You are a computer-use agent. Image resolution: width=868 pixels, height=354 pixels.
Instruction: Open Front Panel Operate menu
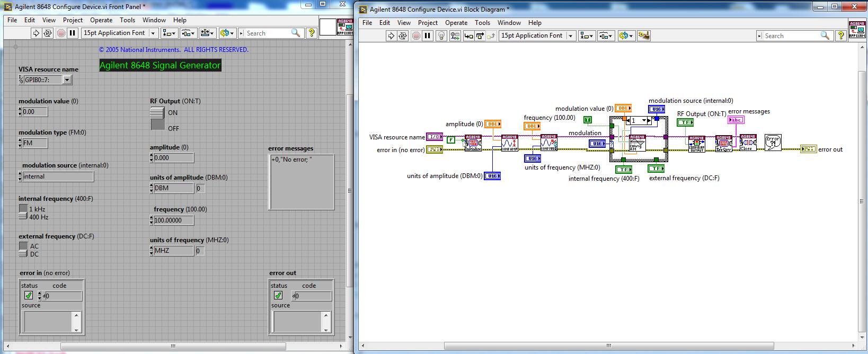(101, 20)
